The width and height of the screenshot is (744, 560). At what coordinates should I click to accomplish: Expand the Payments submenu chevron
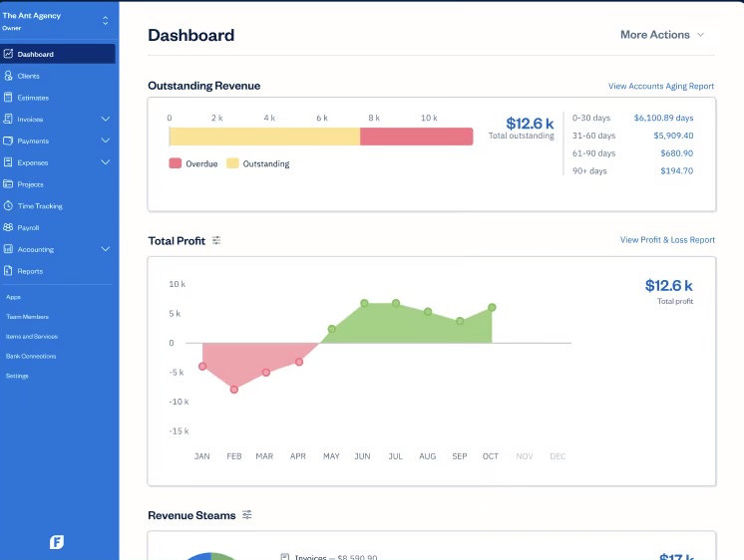106,140
